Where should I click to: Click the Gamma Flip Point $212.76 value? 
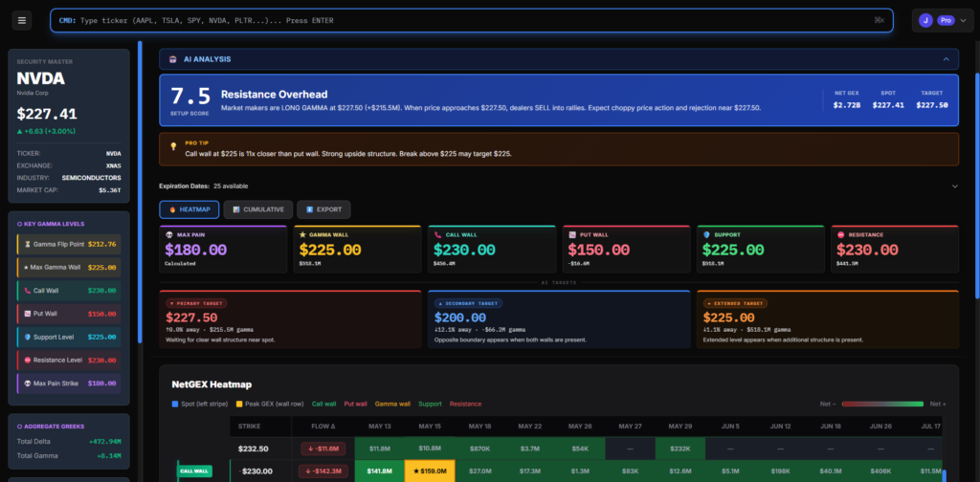pos(101,244)
